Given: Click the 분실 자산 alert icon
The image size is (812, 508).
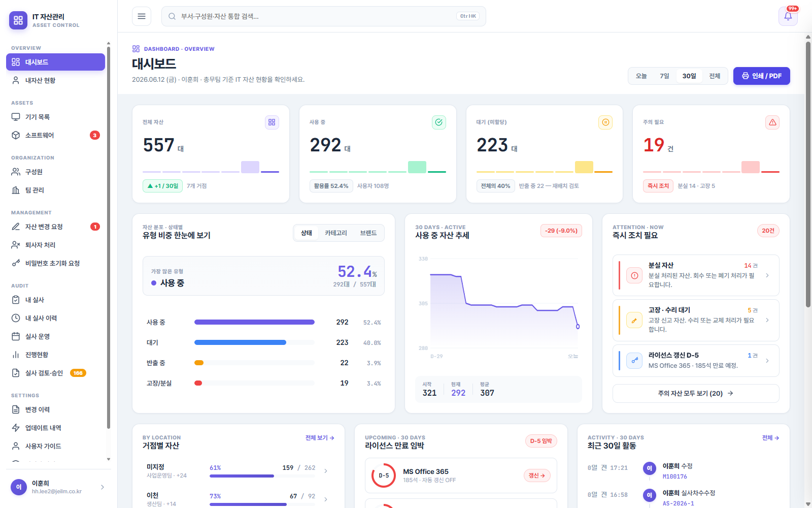Looking at the screenshot, I should click(x=634, y=275).
